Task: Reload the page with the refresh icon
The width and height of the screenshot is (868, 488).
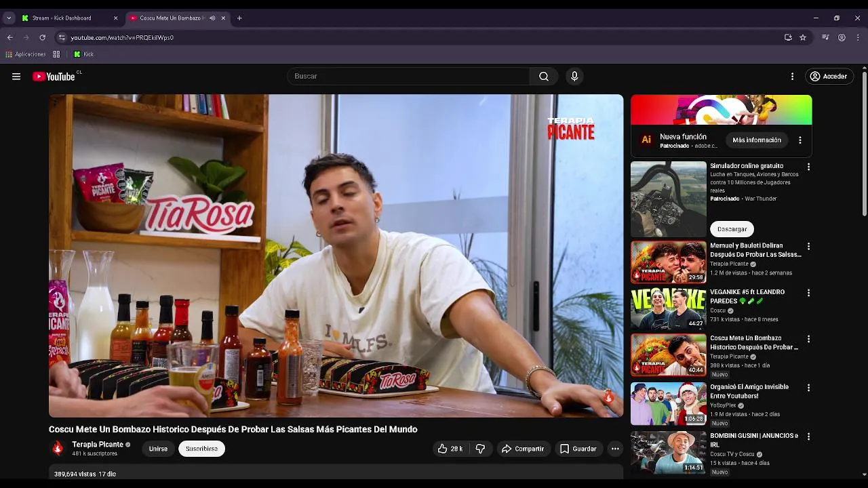Action: point(42,37)
